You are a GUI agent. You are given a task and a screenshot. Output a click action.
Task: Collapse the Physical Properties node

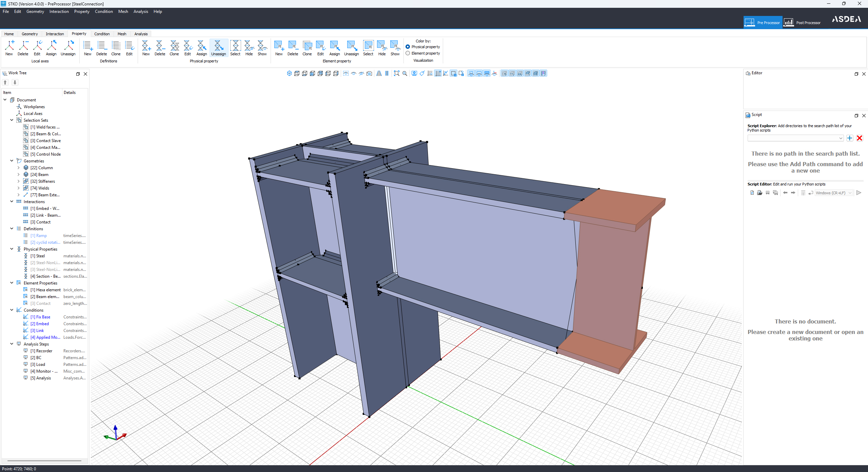pos(12,249)
